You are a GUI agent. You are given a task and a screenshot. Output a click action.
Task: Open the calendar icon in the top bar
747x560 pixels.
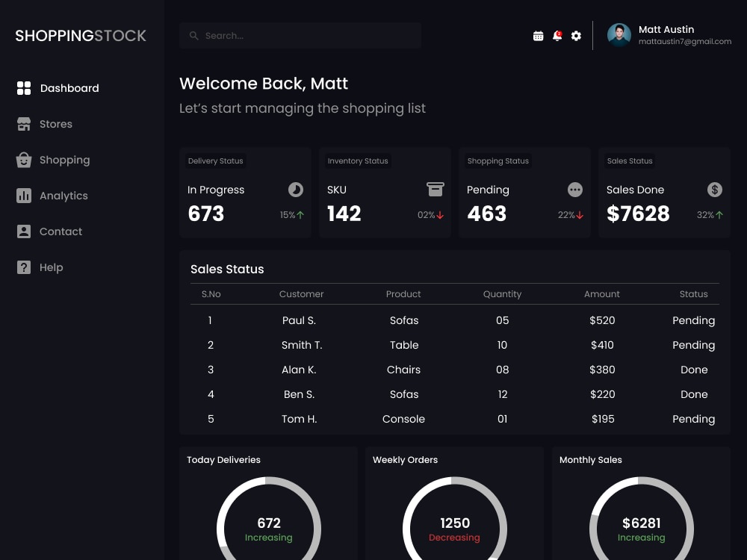pyautogui.click(x=538, y=35)
